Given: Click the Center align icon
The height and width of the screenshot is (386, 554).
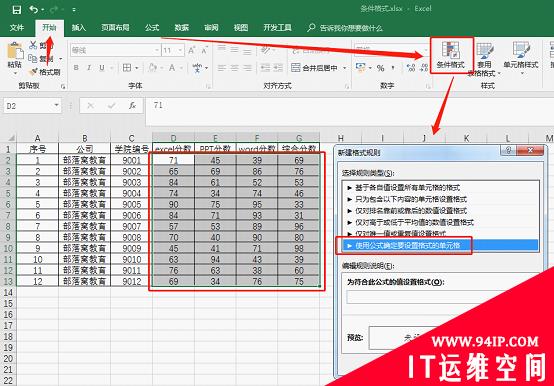Looking at the screenshot, I should [235, 67].
